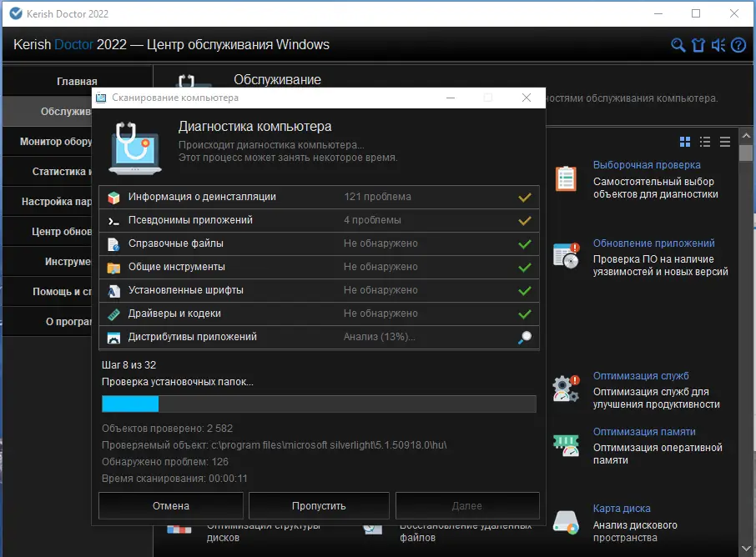756x557 pixels.
Task: Open the Центр обновлений sidebar tab
Action: point(48,232)
